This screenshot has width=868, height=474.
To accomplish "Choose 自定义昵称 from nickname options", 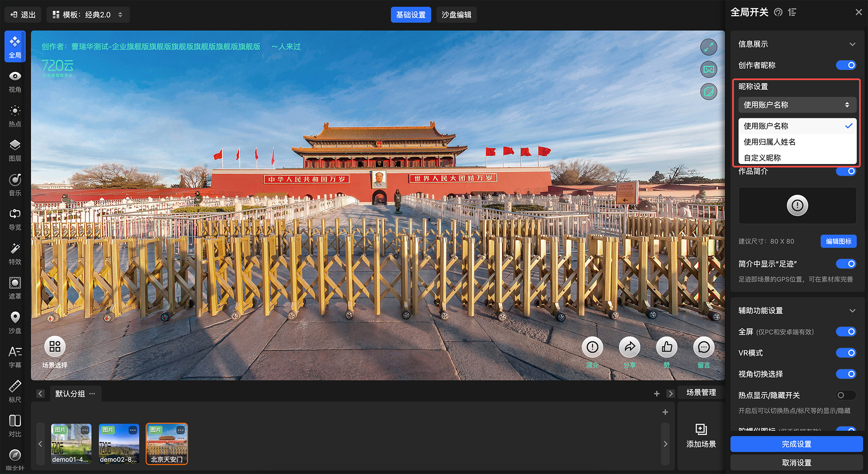I will [x=763, y=158].
